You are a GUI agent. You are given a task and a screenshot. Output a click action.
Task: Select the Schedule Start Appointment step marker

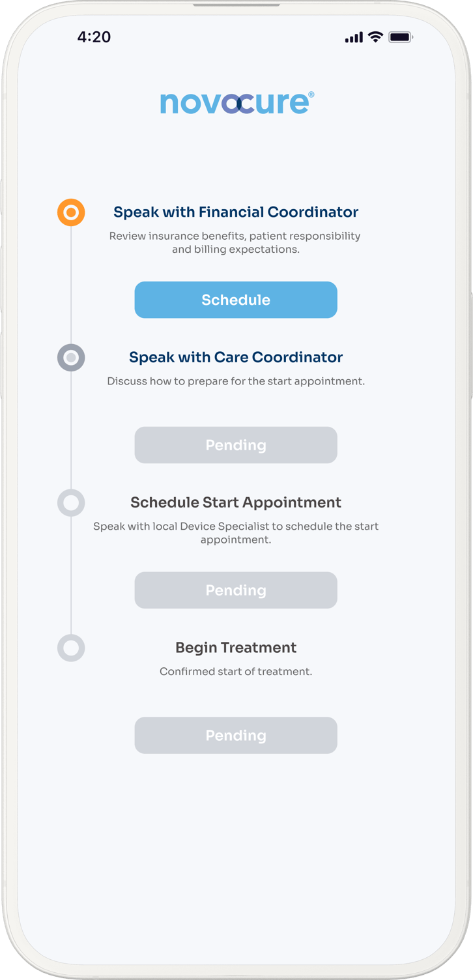[71, 503]
